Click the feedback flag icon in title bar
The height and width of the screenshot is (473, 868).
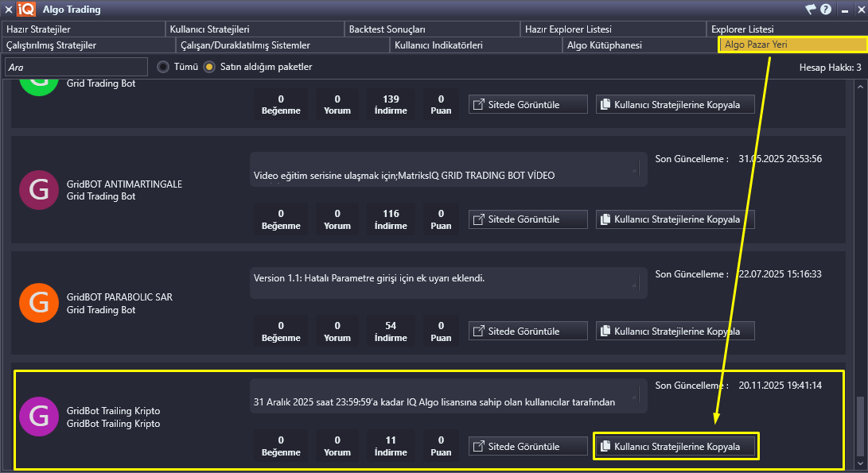811,10
